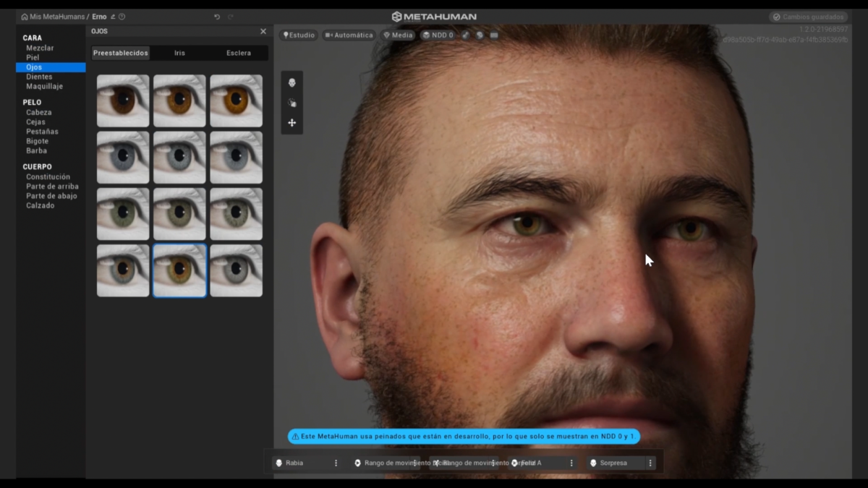
Task: Open Bigote mustache settings
Action: [36, 141]
